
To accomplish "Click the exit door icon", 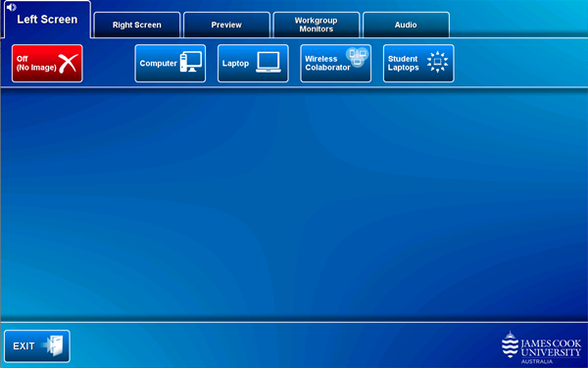I will coord(53,345).
